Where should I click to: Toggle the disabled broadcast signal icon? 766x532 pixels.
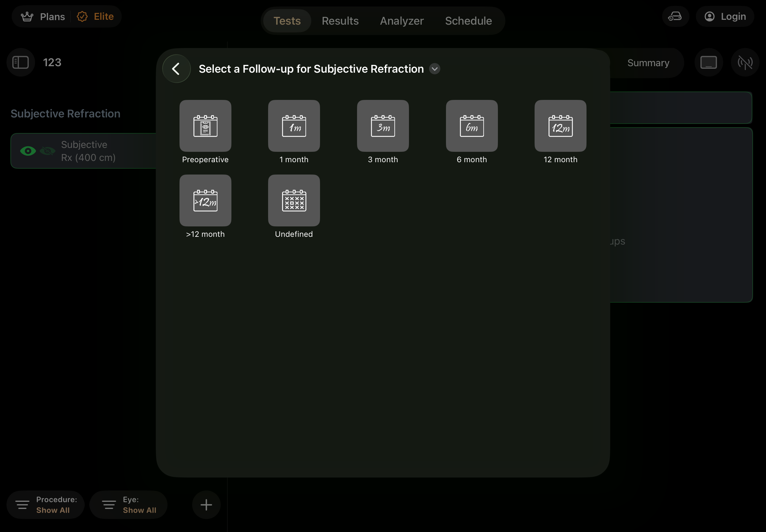coord(745,62)
